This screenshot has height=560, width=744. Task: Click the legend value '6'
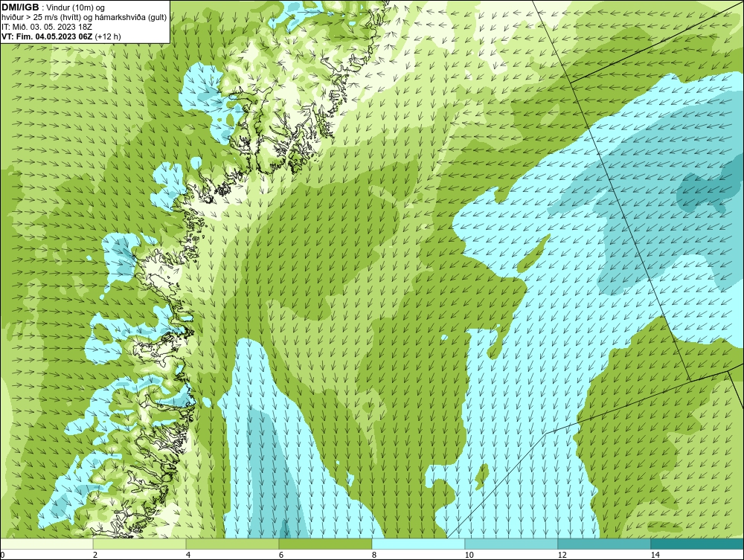(x=281, y=555)
